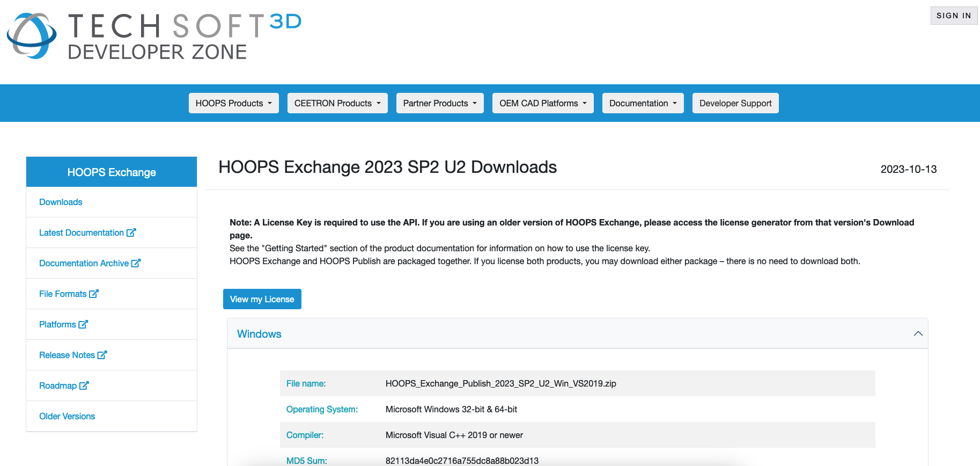The image size is (980, 466).
Task: Click the 'File name:' label
Action: pyautogui.click(x=306, y=383)
